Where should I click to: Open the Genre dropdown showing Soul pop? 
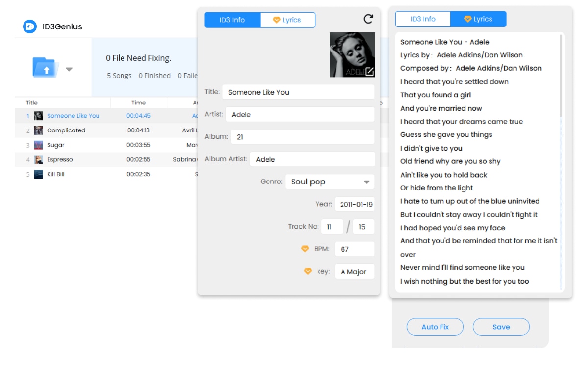pyautogui.click(x=330, y=182)
